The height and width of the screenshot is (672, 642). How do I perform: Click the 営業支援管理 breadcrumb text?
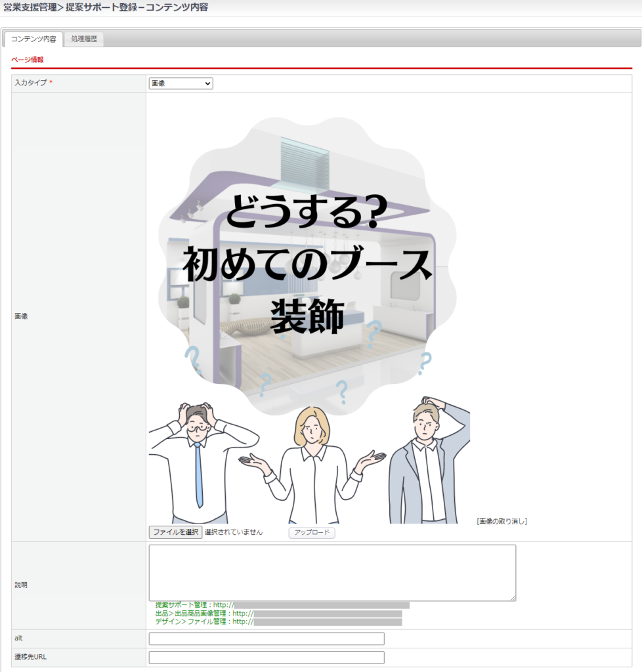tap(30, 7)
